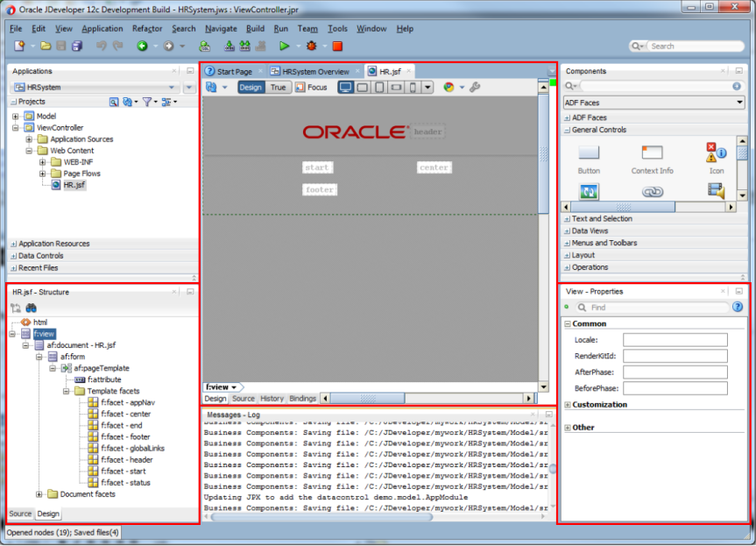This screenshot has width=756, height=546.
Task: Collapse the Template facets node
Action: point(66,391)
